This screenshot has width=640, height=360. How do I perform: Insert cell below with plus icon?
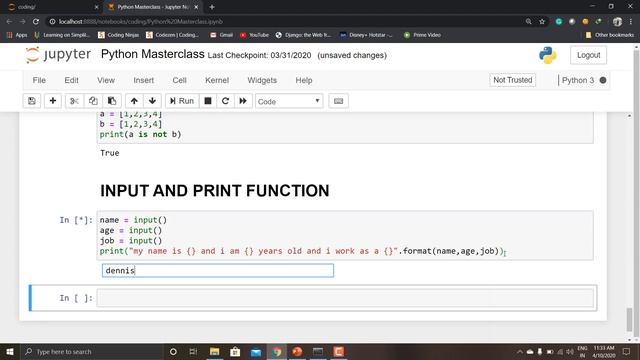tap(53, 101)
